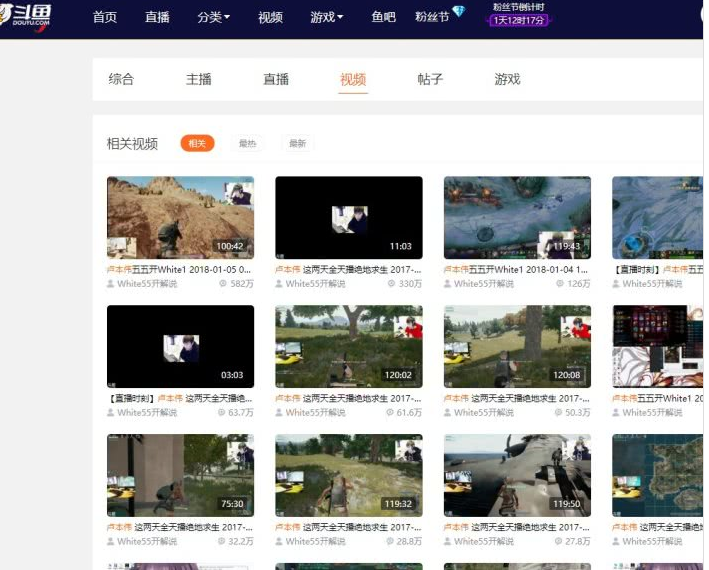The image size is (709, 570).
Task: Open the 11:03 black-background video thumbnail
Action: [349, 217]
